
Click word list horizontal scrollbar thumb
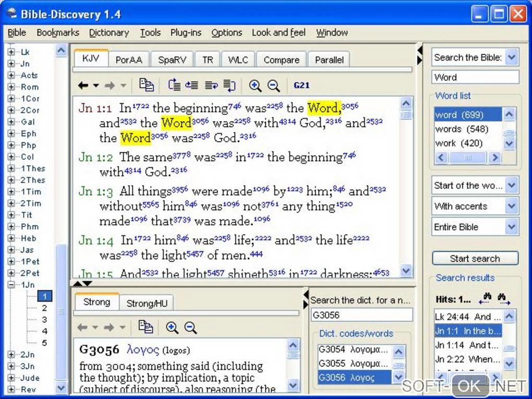click(468, 158)
